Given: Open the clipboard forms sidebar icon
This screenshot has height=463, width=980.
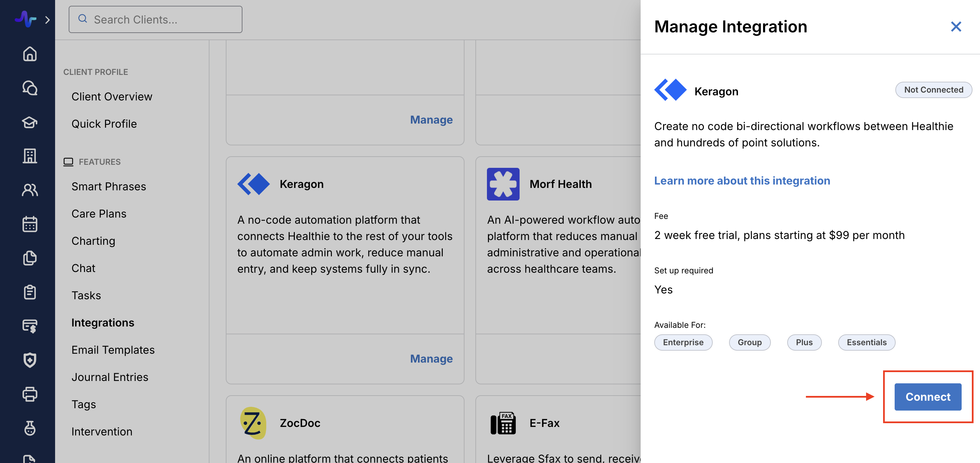Looking at the screenshot, I should (x=30, y=292).
